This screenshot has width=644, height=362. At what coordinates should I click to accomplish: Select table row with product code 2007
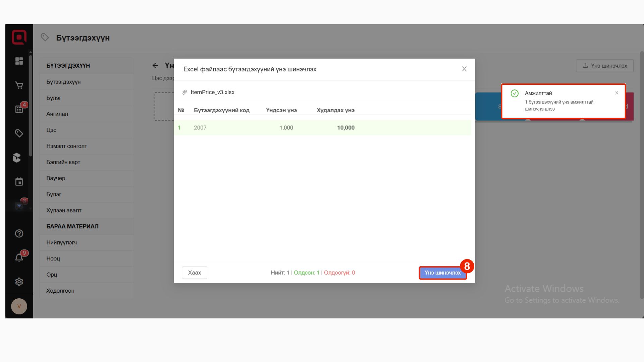(322, 128)
